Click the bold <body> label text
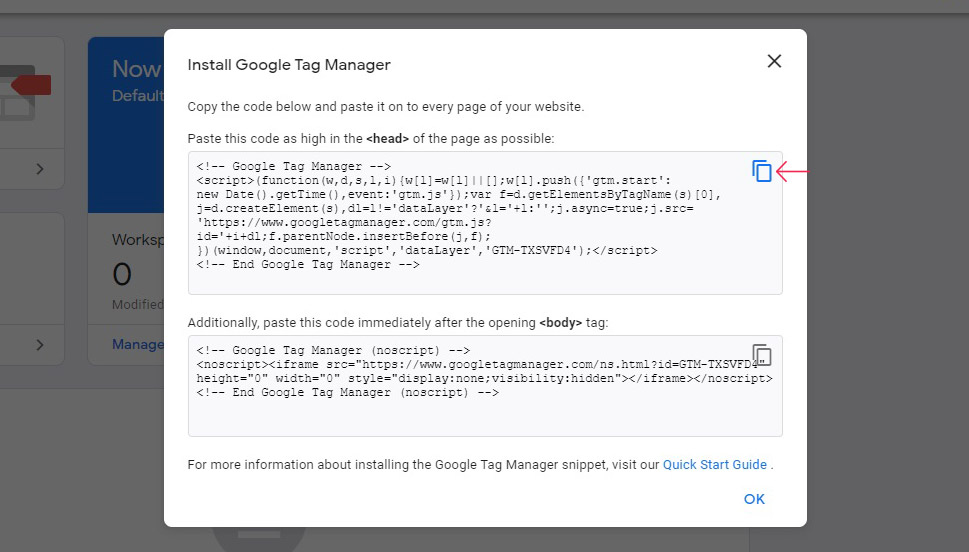This screenshot has height=552, width=969. pos(561,323)
